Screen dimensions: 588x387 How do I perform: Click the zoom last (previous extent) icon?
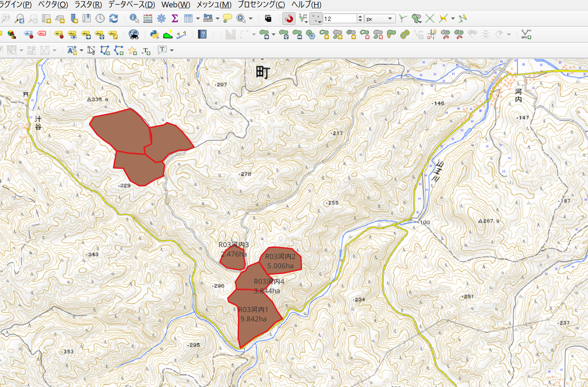(19, 18)
